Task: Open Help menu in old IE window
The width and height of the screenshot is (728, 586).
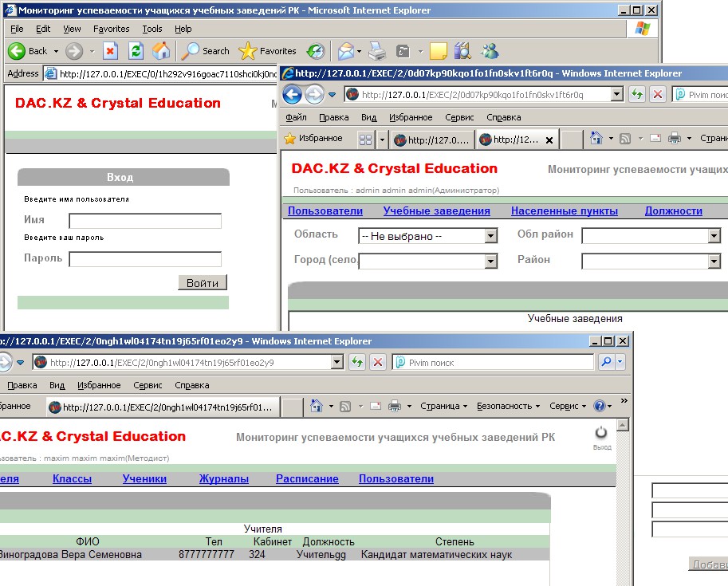Action: [x=183, y=29]
